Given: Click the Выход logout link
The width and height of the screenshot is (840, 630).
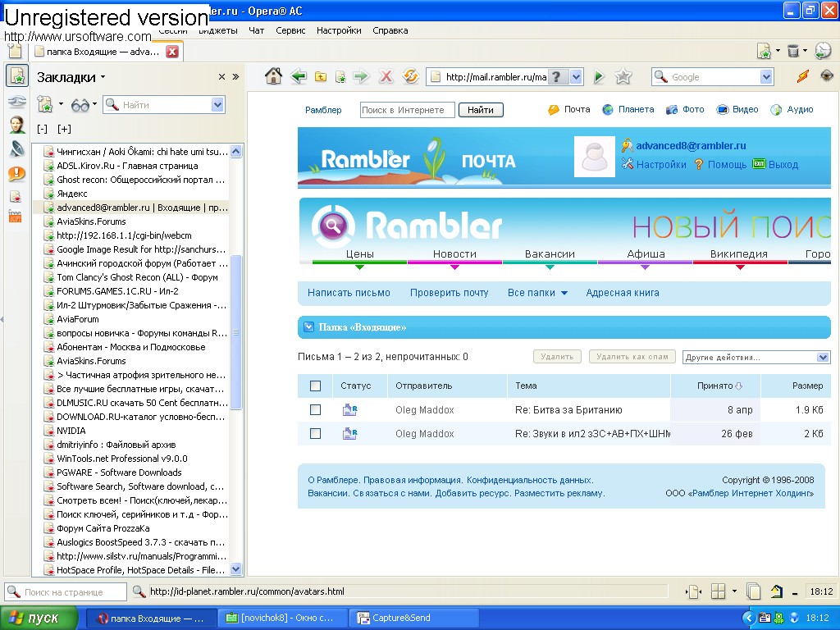Looking at the screenshot, I should (x=783, y=164).
